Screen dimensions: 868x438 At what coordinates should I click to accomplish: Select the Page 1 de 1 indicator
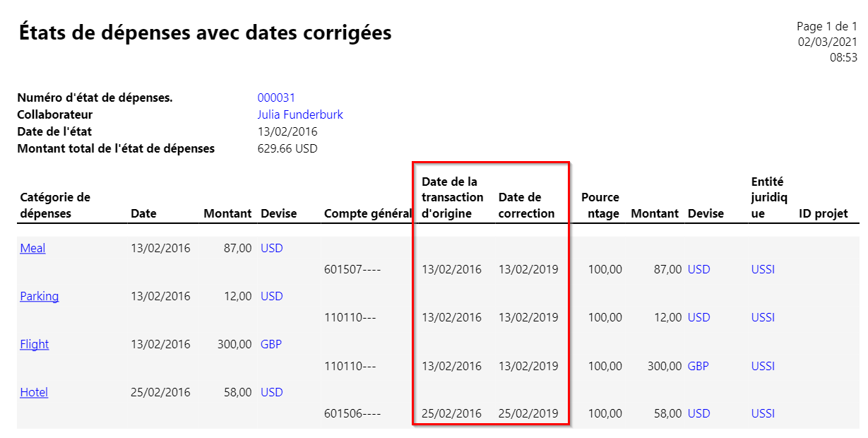click(x=827, y=26)
